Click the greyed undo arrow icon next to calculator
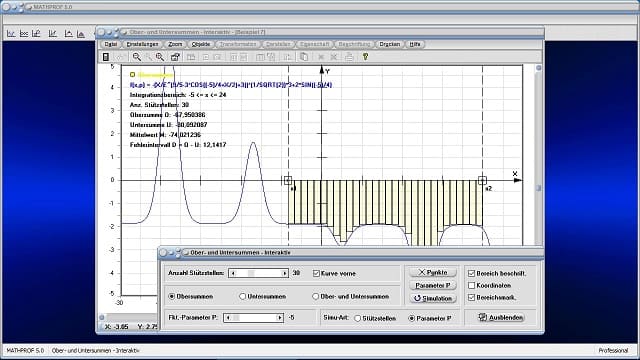 (120, 57)
